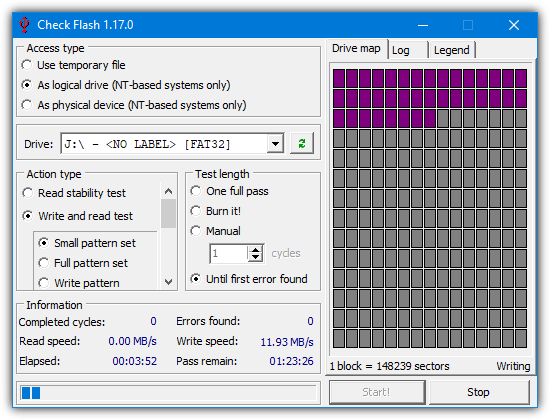The height and width of the screenshot is (419, 550).
Task: Open the Drive selection dropdown arrow
Action: click(275, 143)
